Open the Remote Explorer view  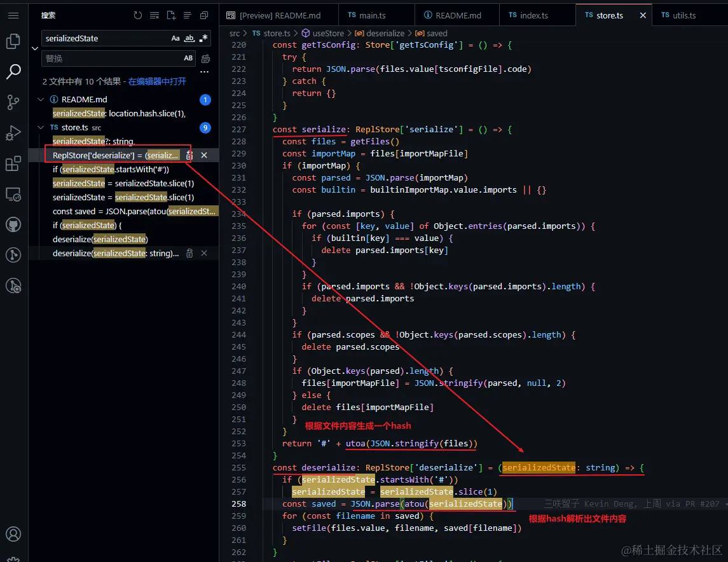point(13,194)
